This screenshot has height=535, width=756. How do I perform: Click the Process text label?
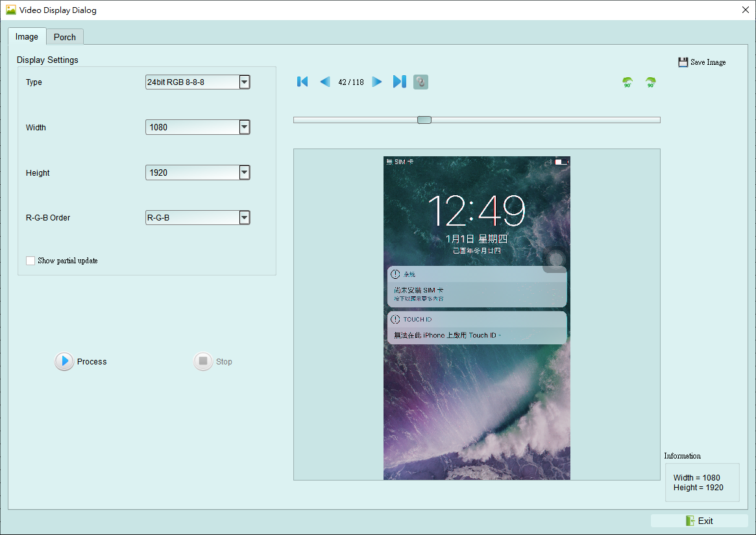pos(91,361)
